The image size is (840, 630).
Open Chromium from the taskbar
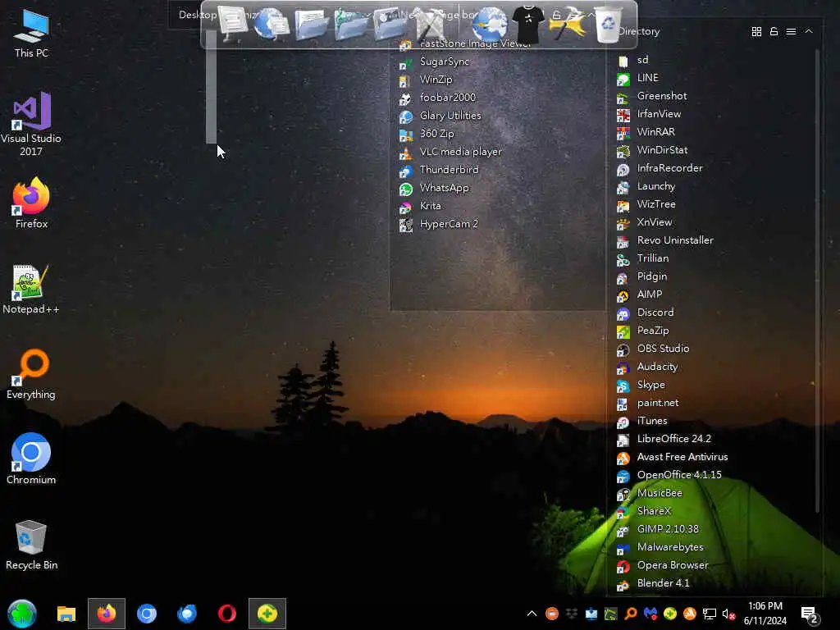tap(147, 614)
